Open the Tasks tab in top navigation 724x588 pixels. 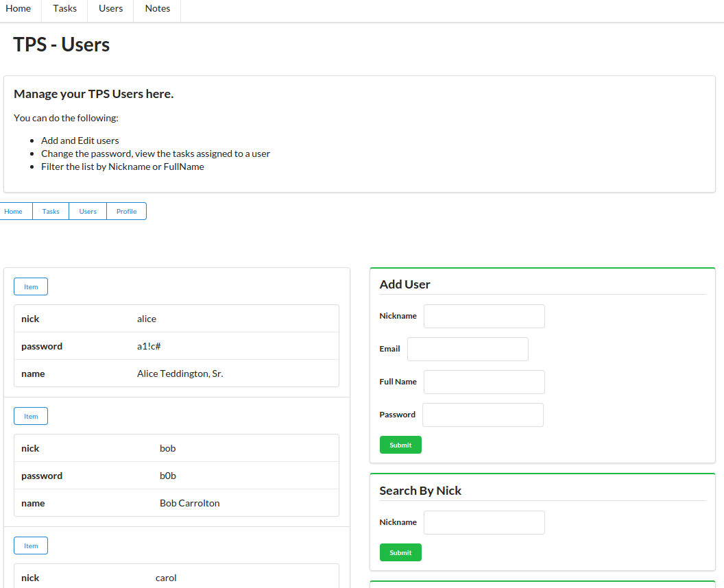64,9
